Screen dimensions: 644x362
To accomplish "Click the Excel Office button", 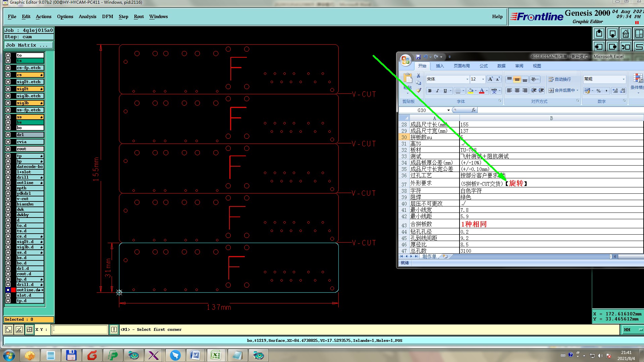I will coord(405,60).
